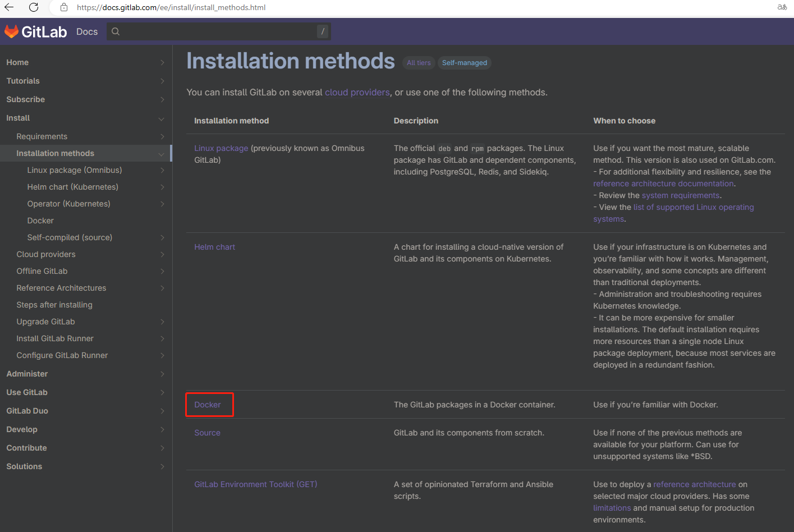Screen dimensions: 794x532
Task: Collapse the Install sidebar section
Action: [x=162, y=118]
